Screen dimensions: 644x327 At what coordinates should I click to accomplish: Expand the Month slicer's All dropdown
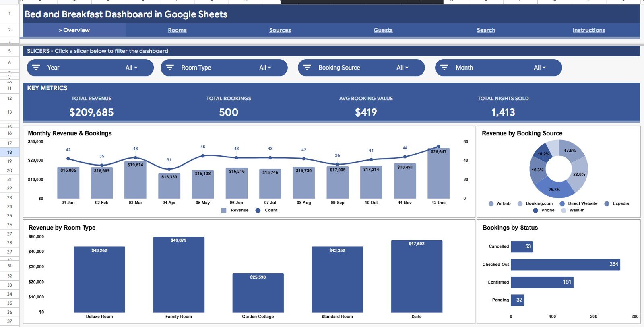540,68
